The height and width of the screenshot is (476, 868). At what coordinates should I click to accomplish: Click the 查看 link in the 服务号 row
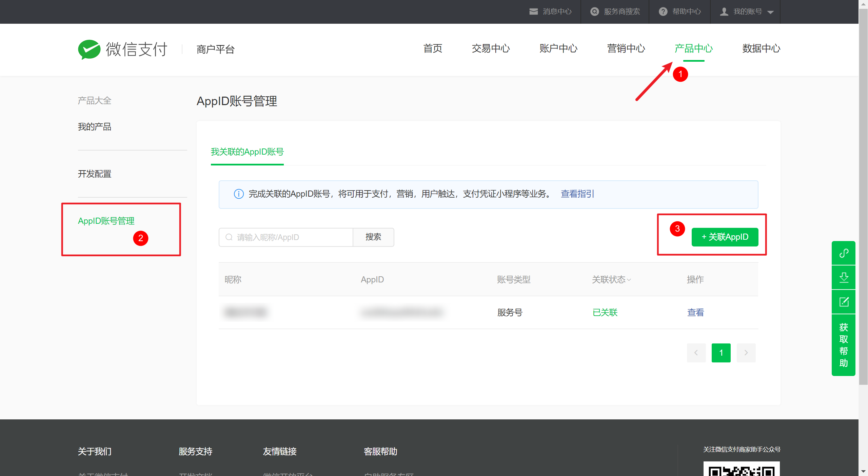(695, 313)
